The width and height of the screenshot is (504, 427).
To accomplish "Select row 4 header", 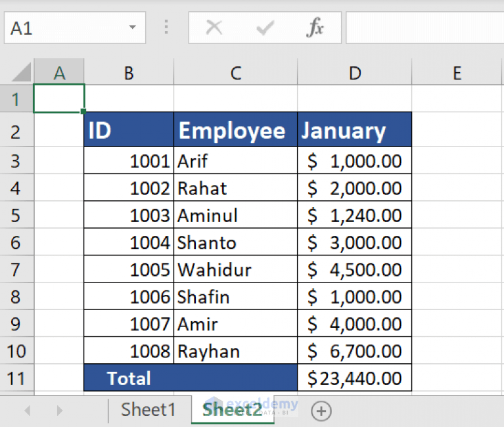I will (x=16, y=188).
